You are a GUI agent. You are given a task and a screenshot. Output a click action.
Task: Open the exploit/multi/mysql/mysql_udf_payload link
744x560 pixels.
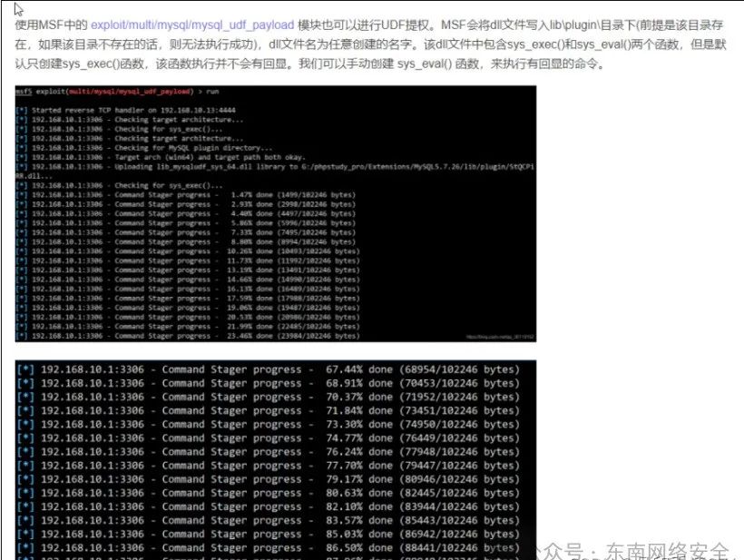tap(192, 25)
